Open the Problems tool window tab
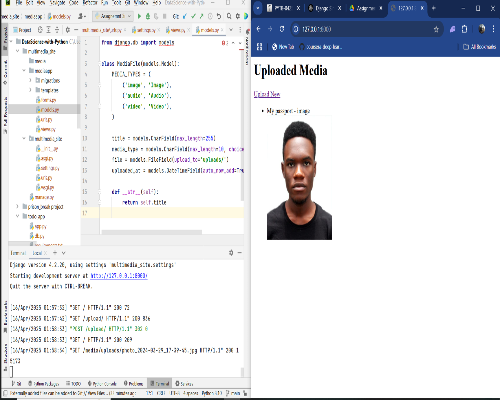The image size is (500, 400). pos(133,383)
